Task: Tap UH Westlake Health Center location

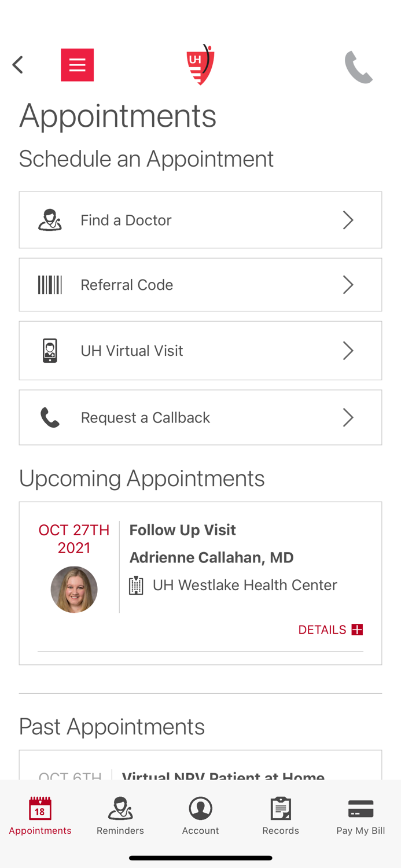Action: (244, 585)
